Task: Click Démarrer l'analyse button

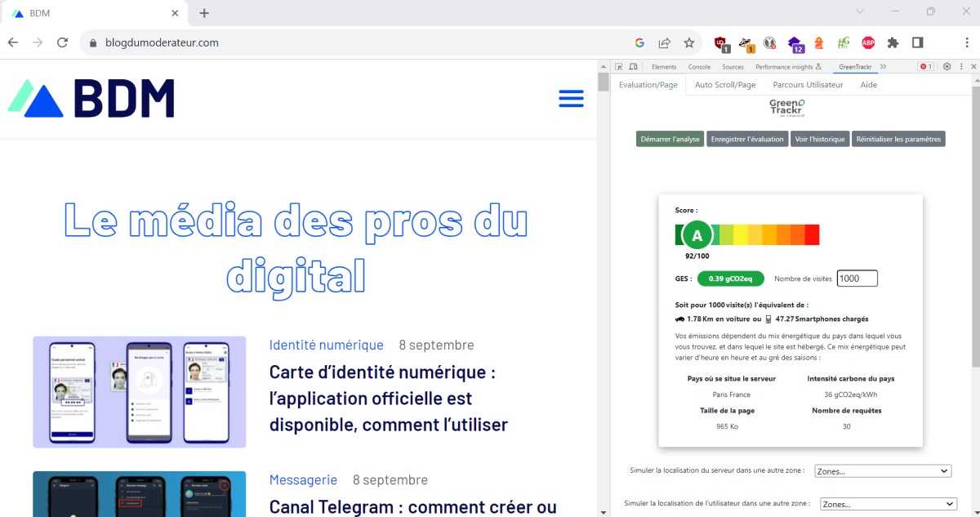Action: coord(670,139)
